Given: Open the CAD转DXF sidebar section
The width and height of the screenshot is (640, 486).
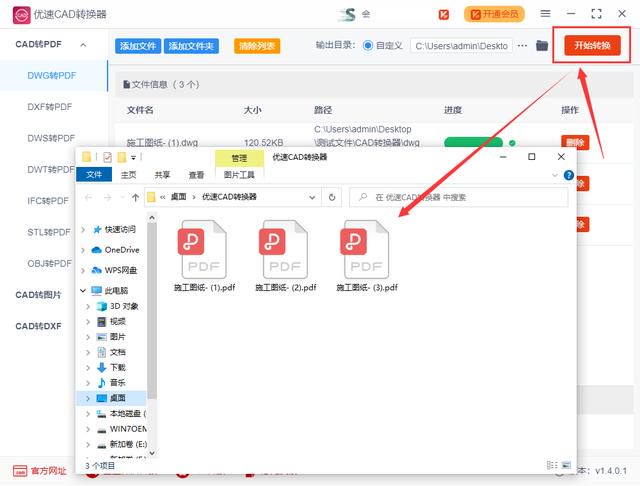Looking at the screenshot, I should click(38, 326).
